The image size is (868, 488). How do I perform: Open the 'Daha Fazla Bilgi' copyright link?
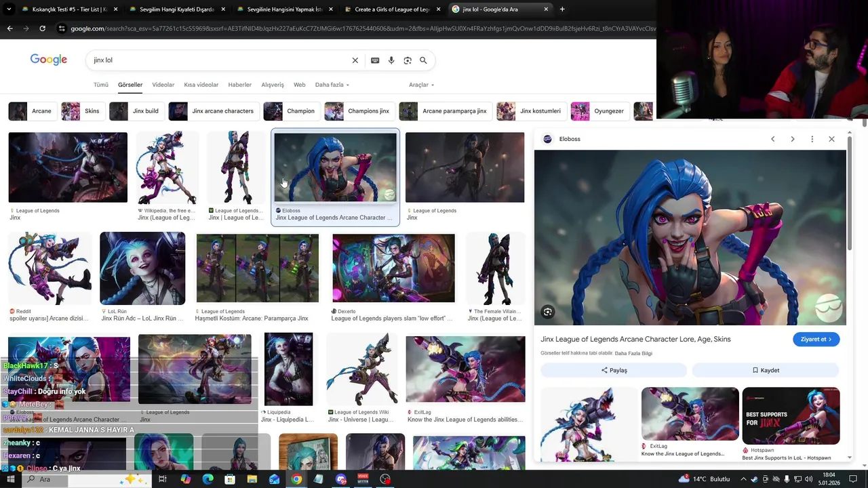[x=633, y=353]
